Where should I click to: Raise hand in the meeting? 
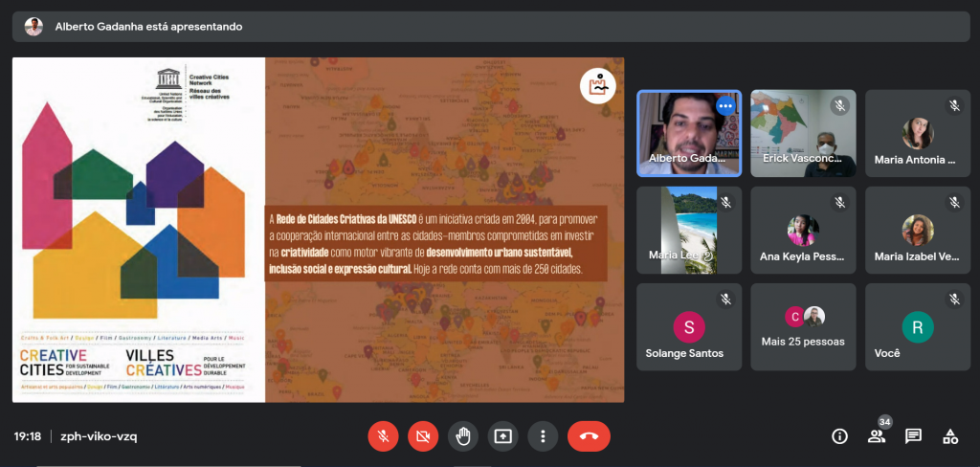(x=463, y=436)
